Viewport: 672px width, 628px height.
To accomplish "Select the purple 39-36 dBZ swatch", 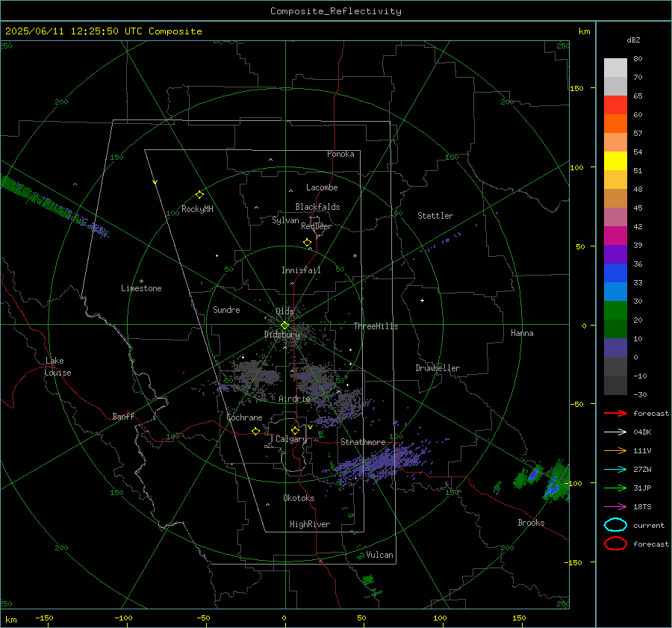I will coord(615,255).
